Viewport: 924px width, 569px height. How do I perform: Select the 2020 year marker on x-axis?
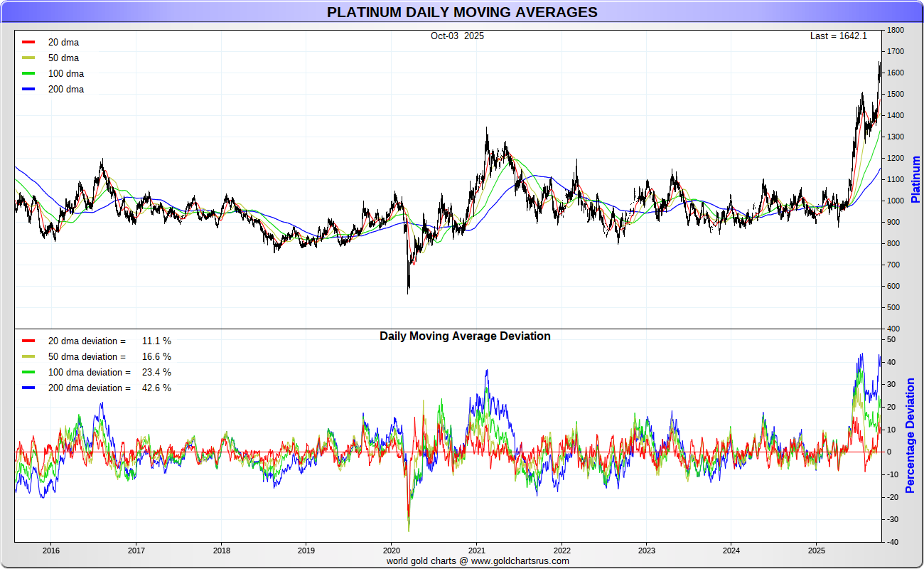click(x=392, y=551)
